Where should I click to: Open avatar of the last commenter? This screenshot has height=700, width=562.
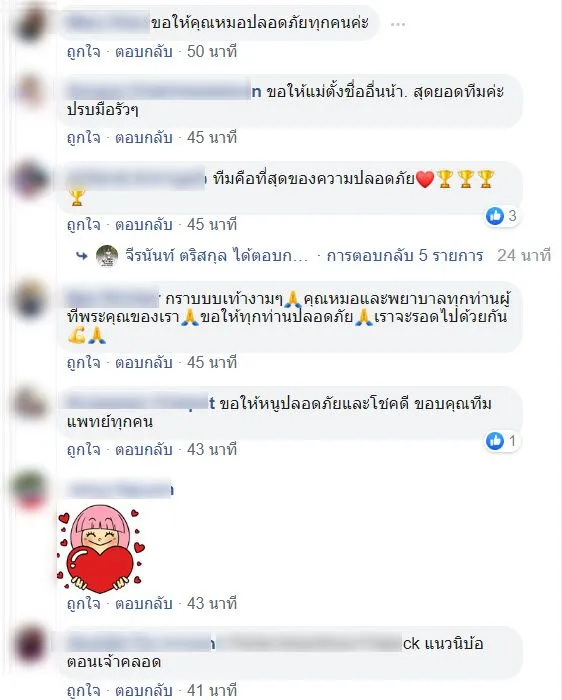(30, 644)
